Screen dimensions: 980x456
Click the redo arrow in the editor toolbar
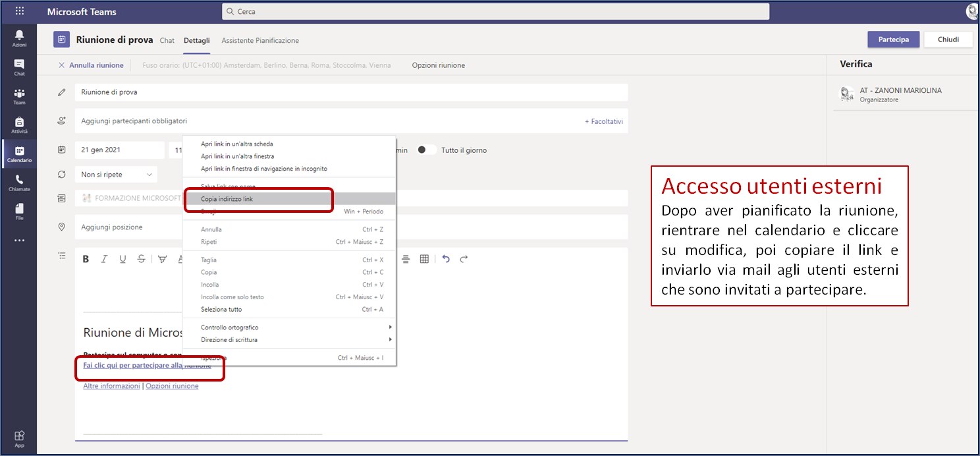pos(464,259)
